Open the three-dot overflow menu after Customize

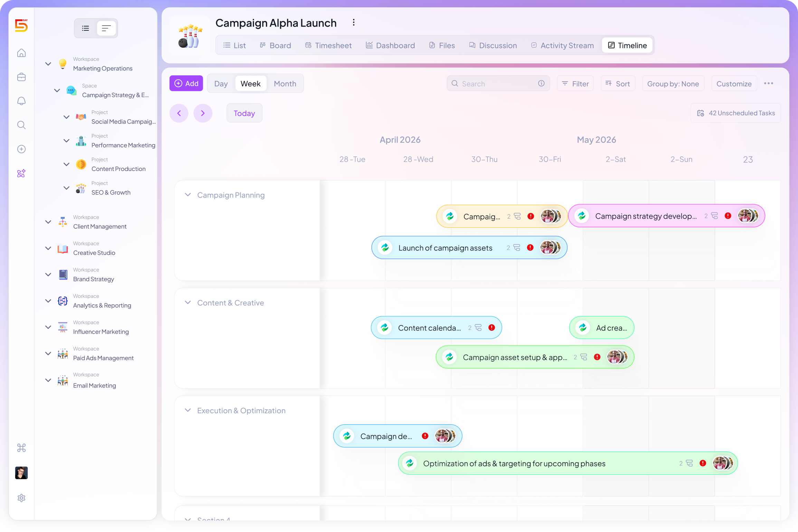pos(769,83)
